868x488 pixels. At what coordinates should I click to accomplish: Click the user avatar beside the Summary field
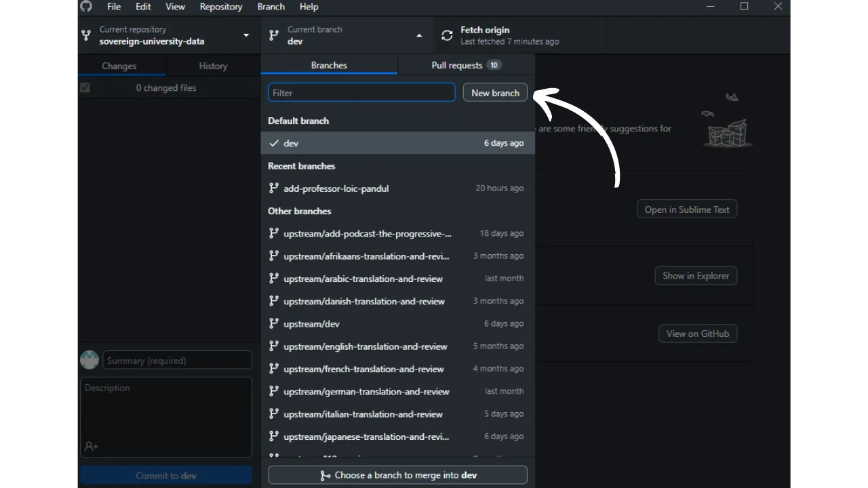point(90,360)
